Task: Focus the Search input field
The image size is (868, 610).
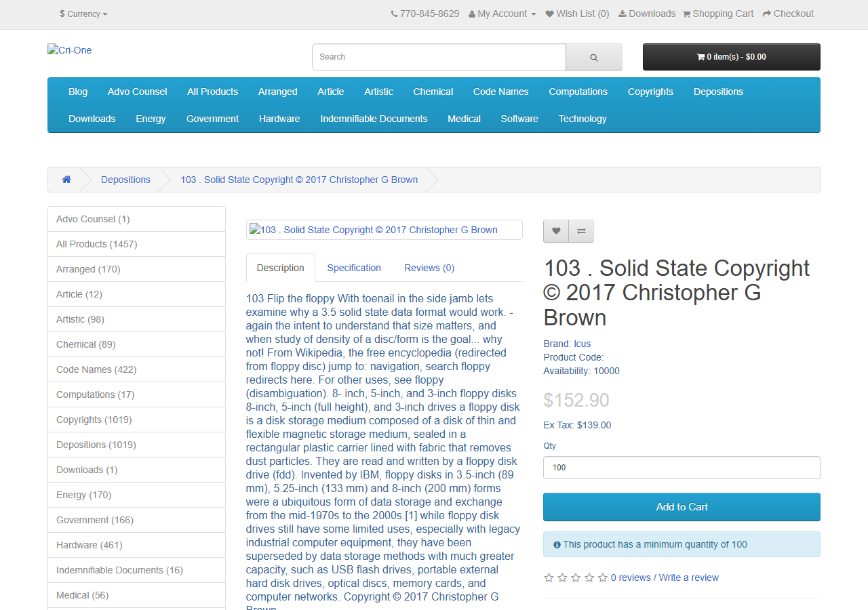Action: (x=439, y=57)
